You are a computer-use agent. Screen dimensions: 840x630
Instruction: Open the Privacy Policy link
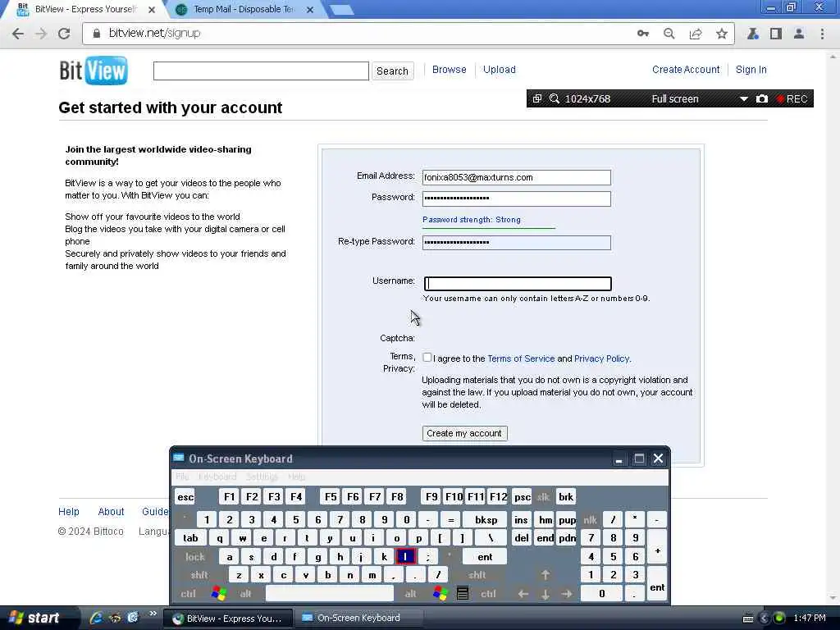pyautogui.click(x=601, y=358)
